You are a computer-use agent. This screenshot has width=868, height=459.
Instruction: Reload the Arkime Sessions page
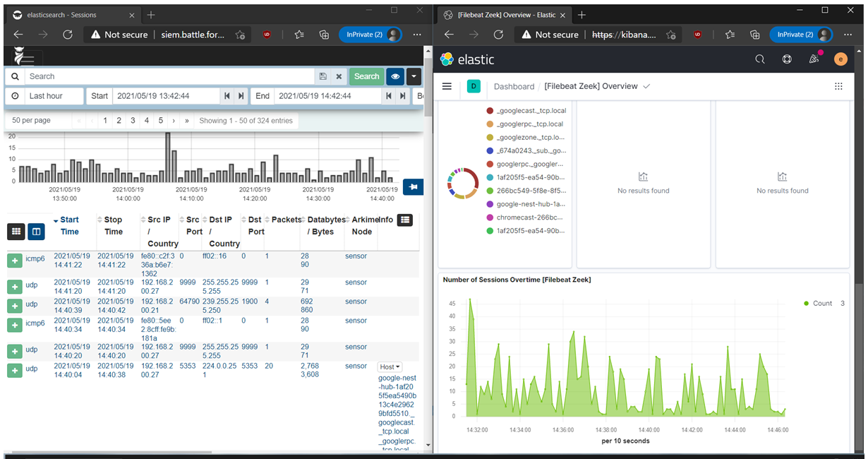(x=68, y=35)
